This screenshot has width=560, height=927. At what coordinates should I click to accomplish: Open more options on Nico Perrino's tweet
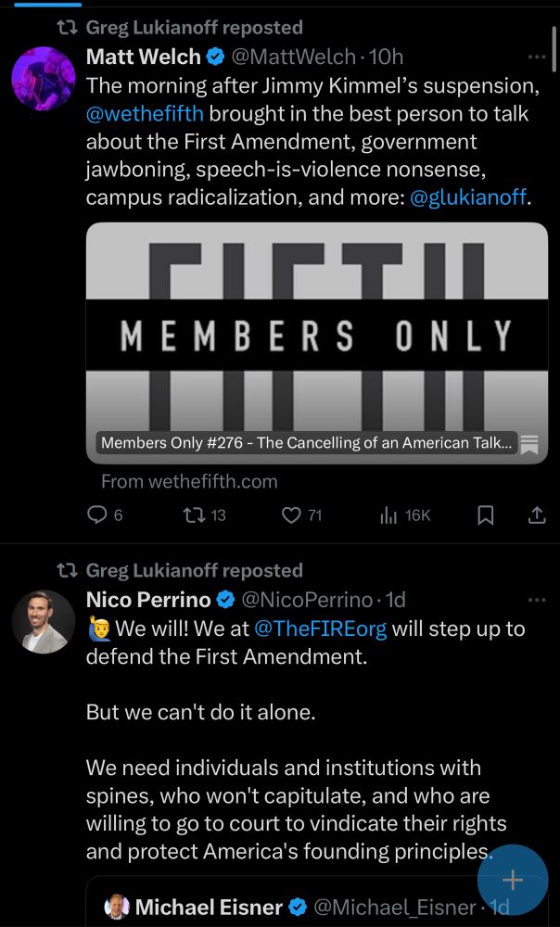point(536,600)
